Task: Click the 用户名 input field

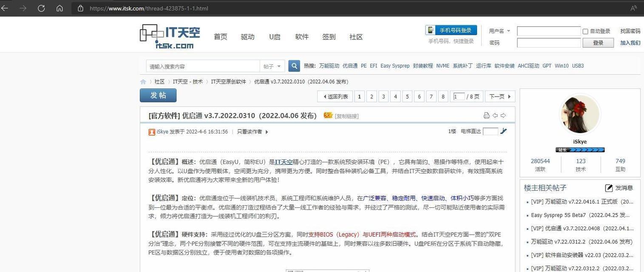Action: (x=549, y=31)
